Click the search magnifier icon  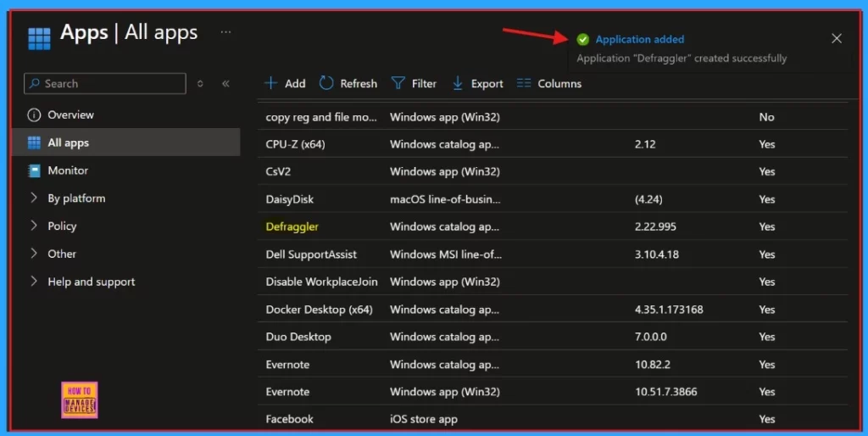pyautogui.click(x=34, y=84)
